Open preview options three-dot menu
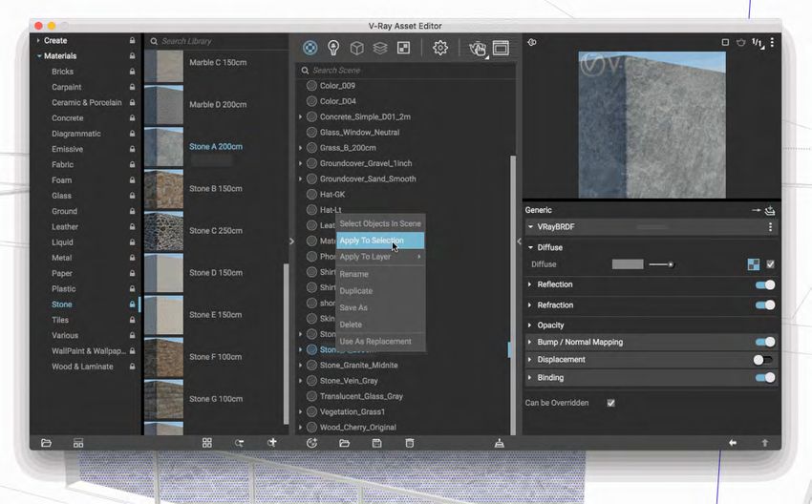 pos(772,42)
